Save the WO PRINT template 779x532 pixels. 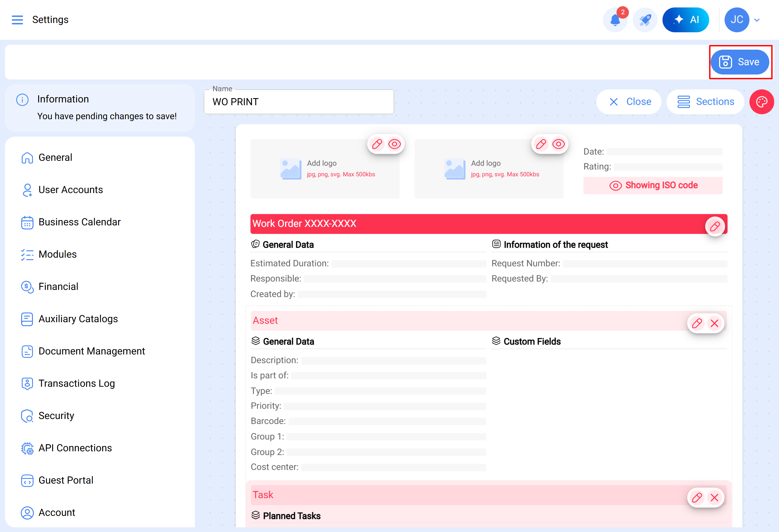740,62
